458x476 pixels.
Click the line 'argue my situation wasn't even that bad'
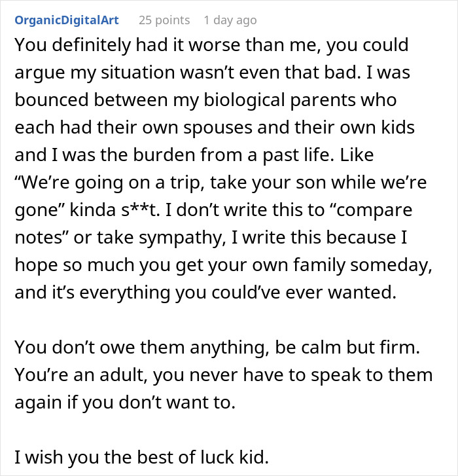(x=213, y=73)
